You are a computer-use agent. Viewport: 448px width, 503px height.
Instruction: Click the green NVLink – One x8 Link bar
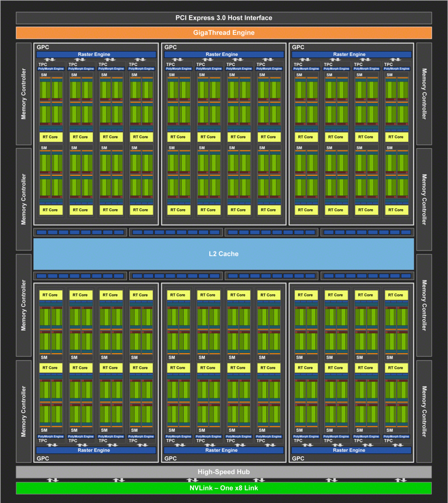point(224,488)
